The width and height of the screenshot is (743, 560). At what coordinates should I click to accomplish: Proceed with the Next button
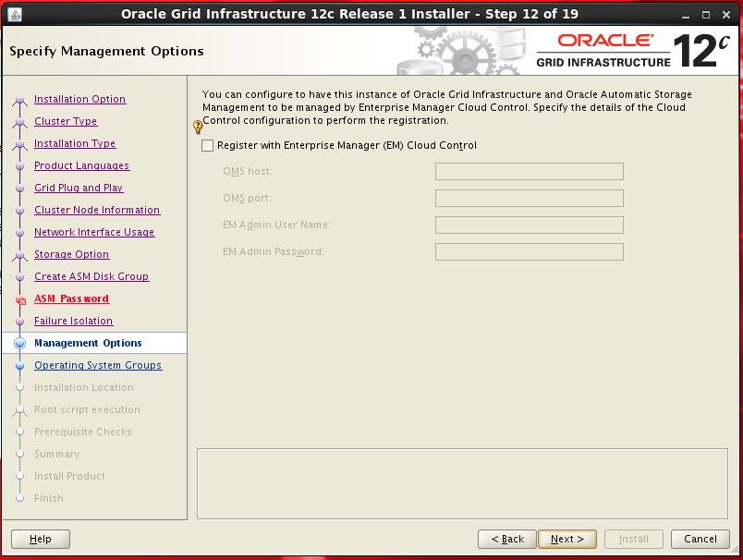[x=567, y=539]
